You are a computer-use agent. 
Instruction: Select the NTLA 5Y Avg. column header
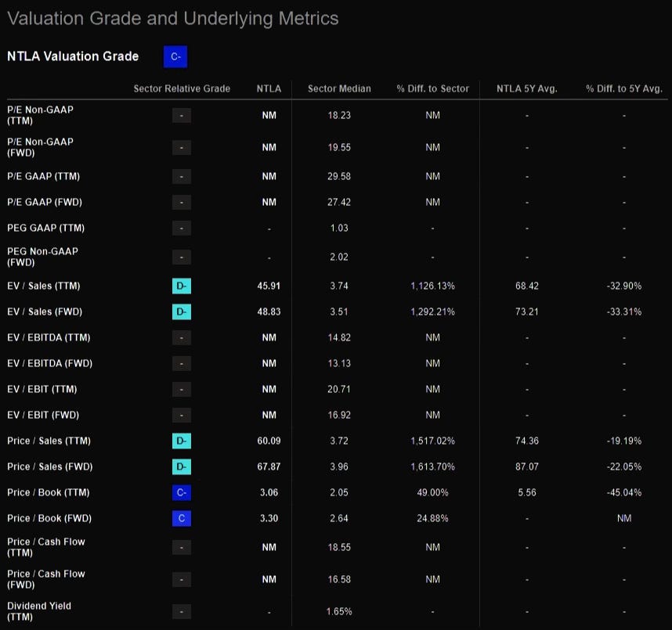coord(527,88)
